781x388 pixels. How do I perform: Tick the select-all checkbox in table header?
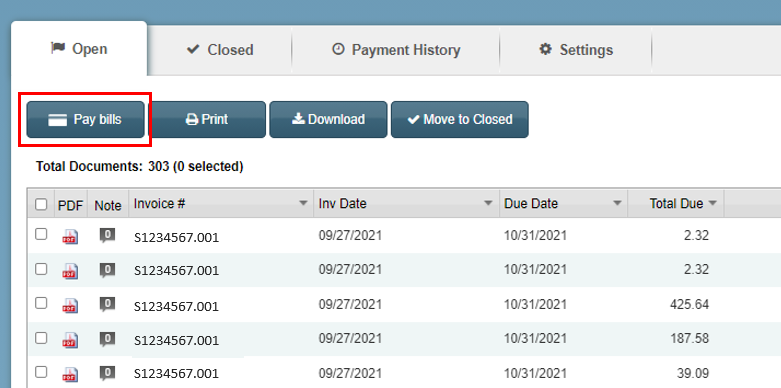point(41,204)
